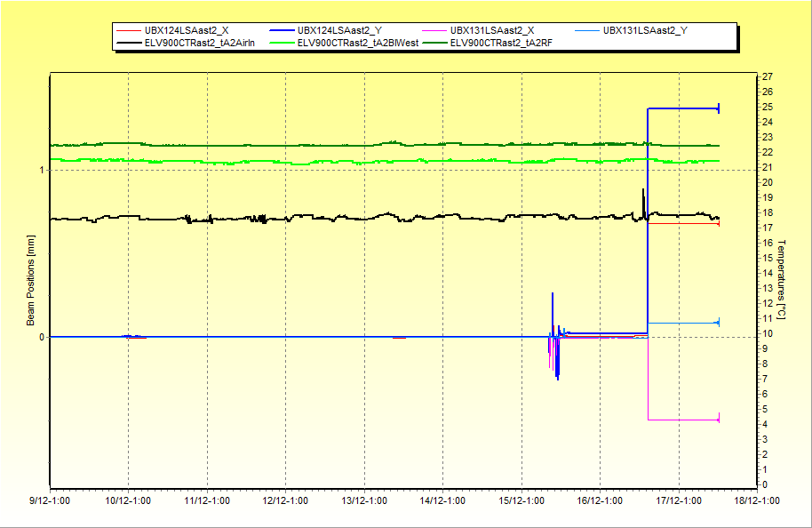This screenshot has width=812, height=528.
Task: Select the UBX131LSAast2_Y legend entry
Action: (x=645, y=31)
